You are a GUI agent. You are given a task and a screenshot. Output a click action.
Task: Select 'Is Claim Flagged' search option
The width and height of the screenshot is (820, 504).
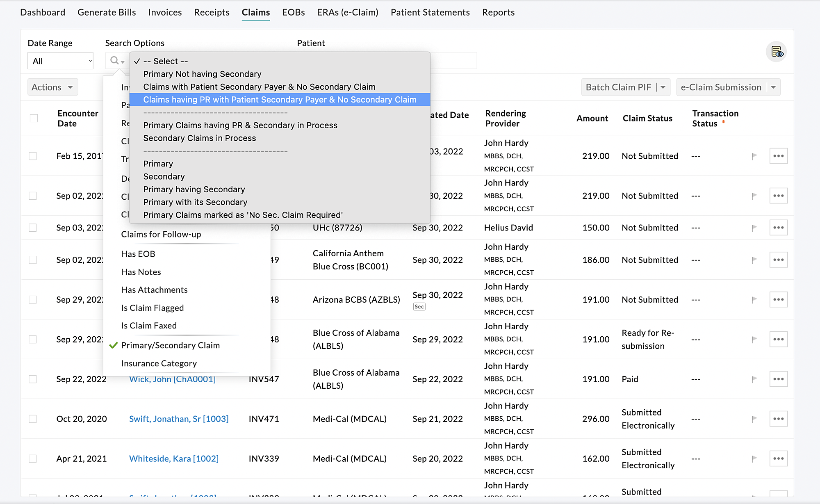coord(152,308)
